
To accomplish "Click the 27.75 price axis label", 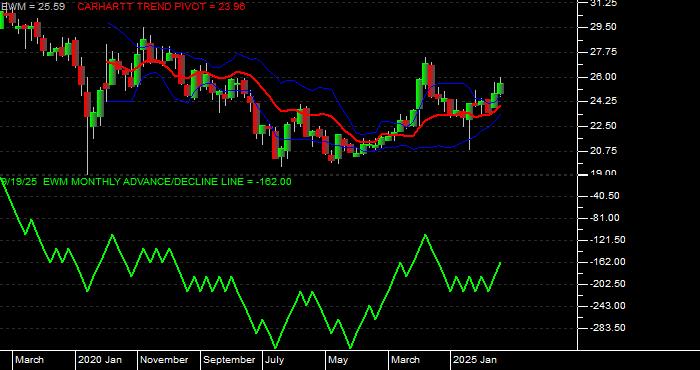I will coord(604,52).
